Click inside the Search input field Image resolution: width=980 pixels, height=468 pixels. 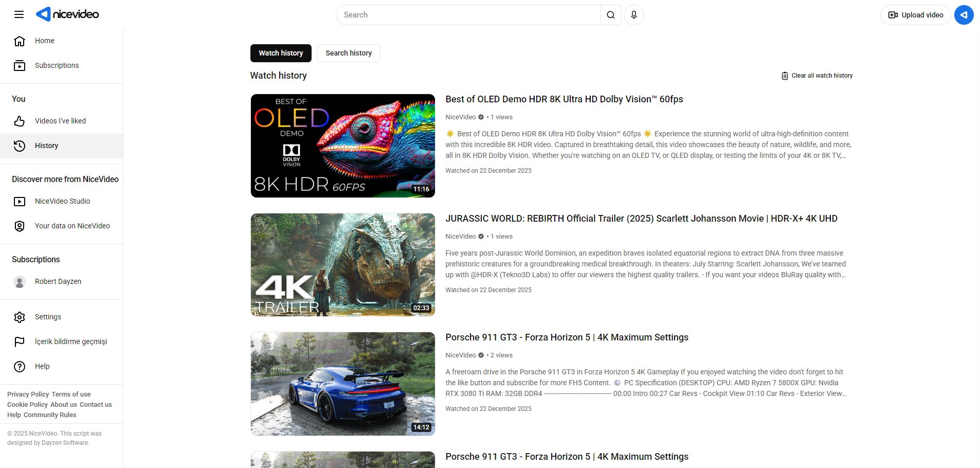(x=468, y=15)
